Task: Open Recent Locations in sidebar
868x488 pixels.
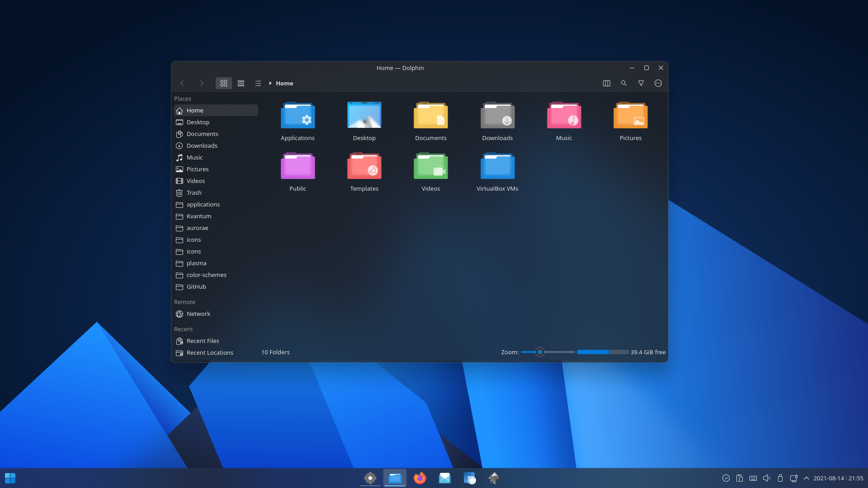Action: click(x=216, y=352)
